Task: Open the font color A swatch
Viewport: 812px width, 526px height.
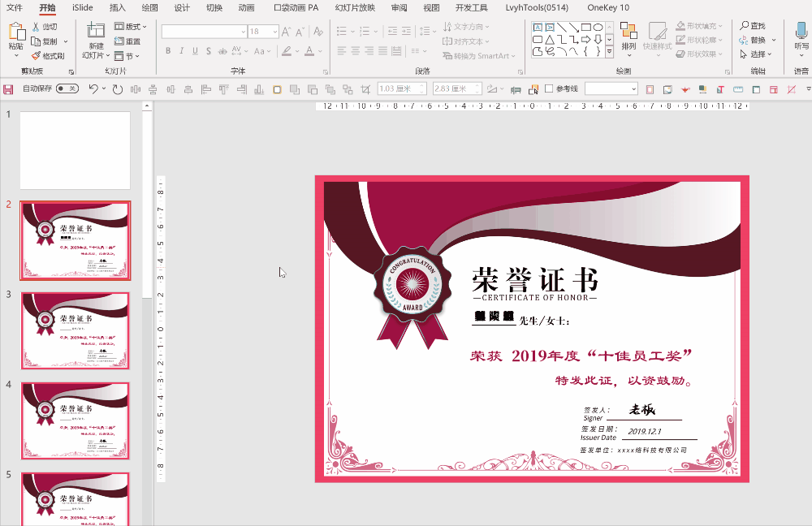Action: coord(309,51)
